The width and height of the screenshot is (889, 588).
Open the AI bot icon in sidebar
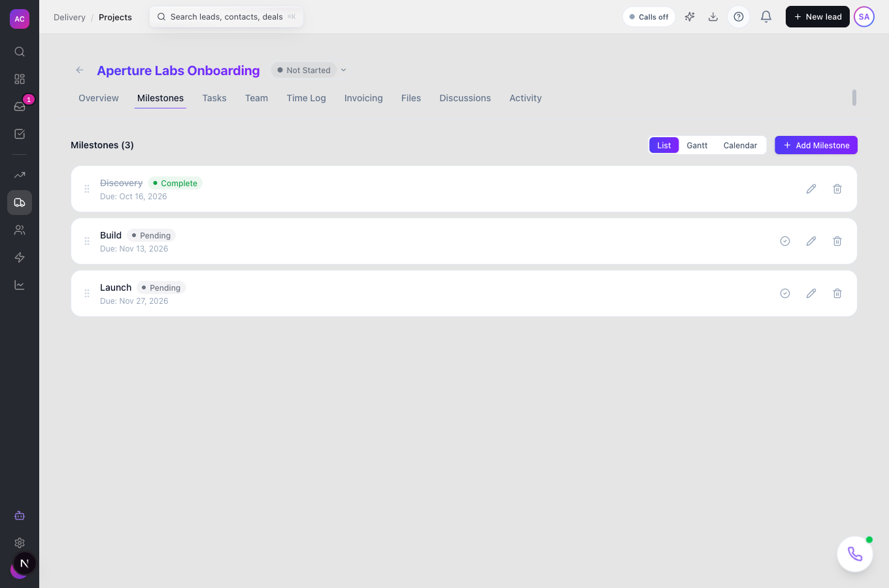pyautogui.click(x=20, y=515)
